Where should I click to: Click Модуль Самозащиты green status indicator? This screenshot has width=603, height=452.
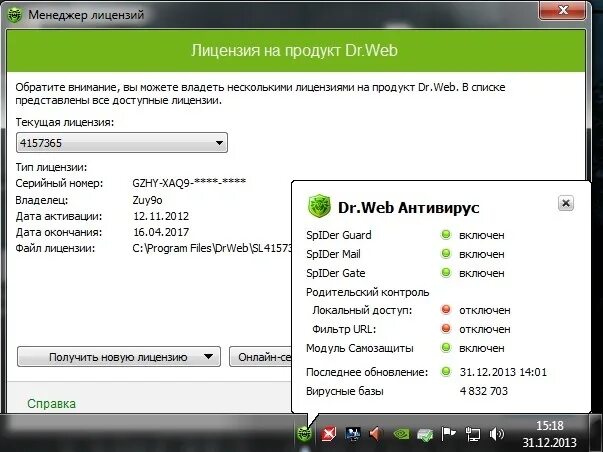click(x=446, y=347)
